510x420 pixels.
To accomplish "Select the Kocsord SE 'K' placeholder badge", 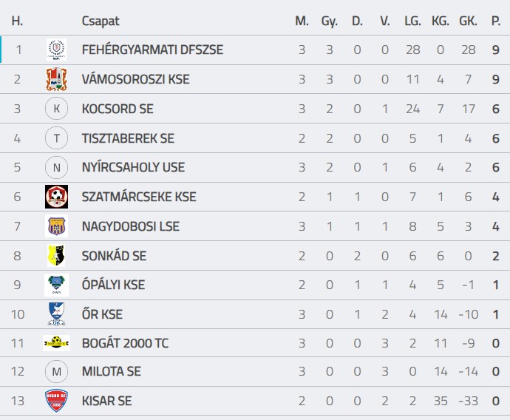I will click(x=56, y=109).
